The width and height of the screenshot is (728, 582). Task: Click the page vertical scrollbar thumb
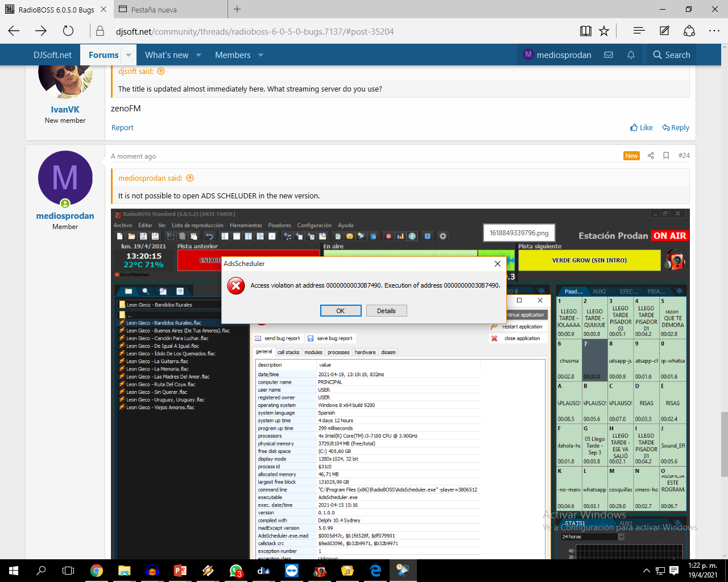[x=724, y=444]
